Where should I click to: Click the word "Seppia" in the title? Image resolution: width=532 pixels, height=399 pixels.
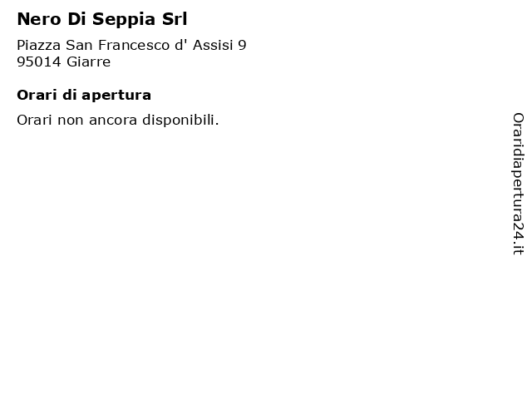tap(124, 20)
